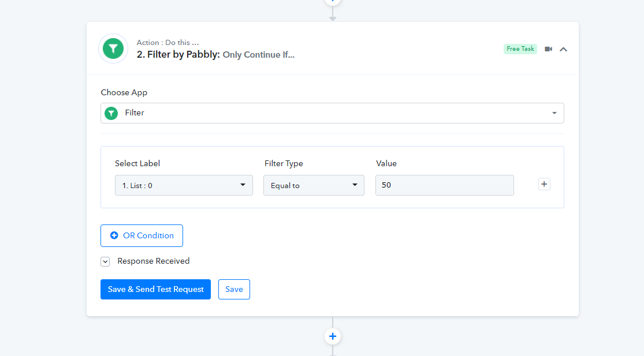644x356 pixels.
Task: Click Save & Send Test Request
Action: click(x=156, y=290)
